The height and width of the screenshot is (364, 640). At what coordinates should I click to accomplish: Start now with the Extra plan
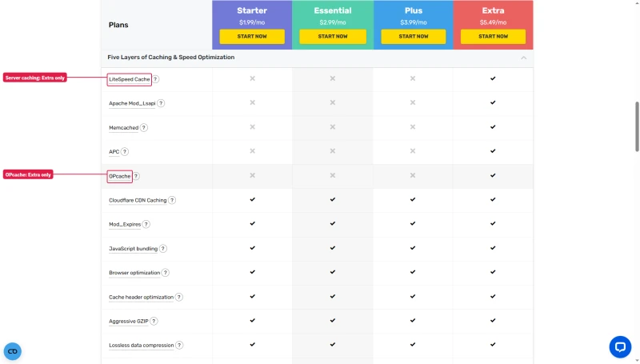(x=493, y=36)
